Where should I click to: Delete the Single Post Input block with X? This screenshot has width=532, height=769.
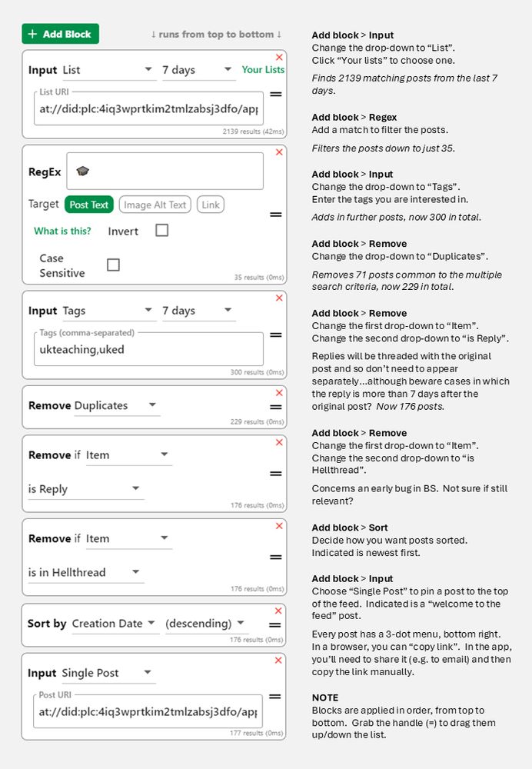[x=278, y=661]
